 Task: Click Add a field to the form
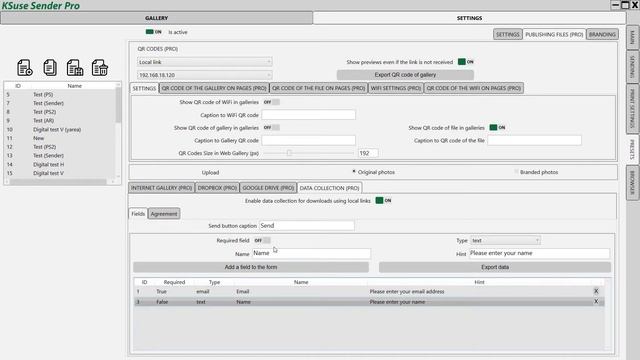click(251, 267)
